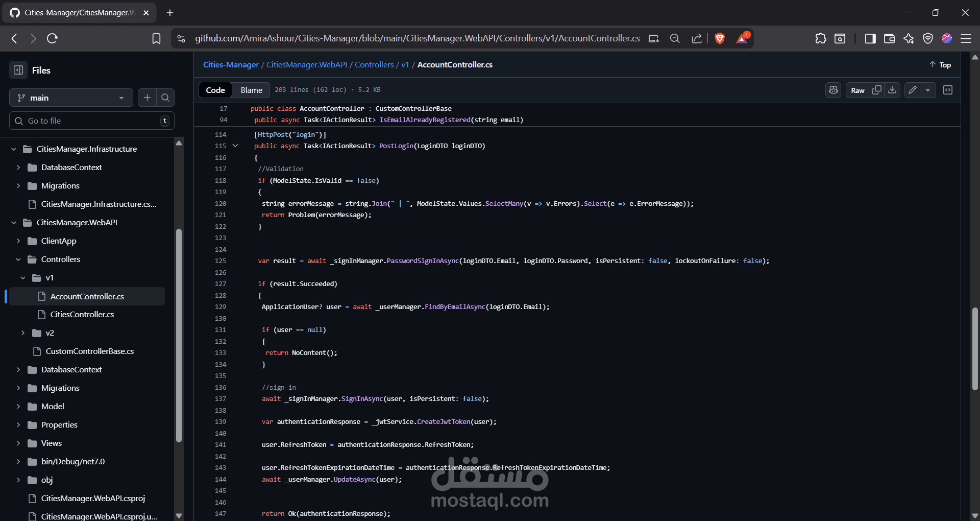Collapse the Files side panel icon
Screen dimensions: 980x521
pyautogui.click(x=18, y=70)
